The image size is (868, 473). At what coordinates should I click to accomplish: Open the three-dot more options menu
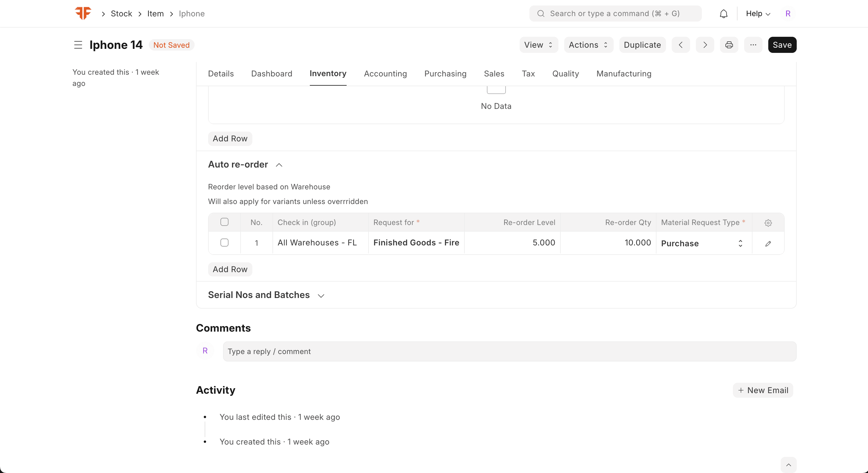click(753, 45)
